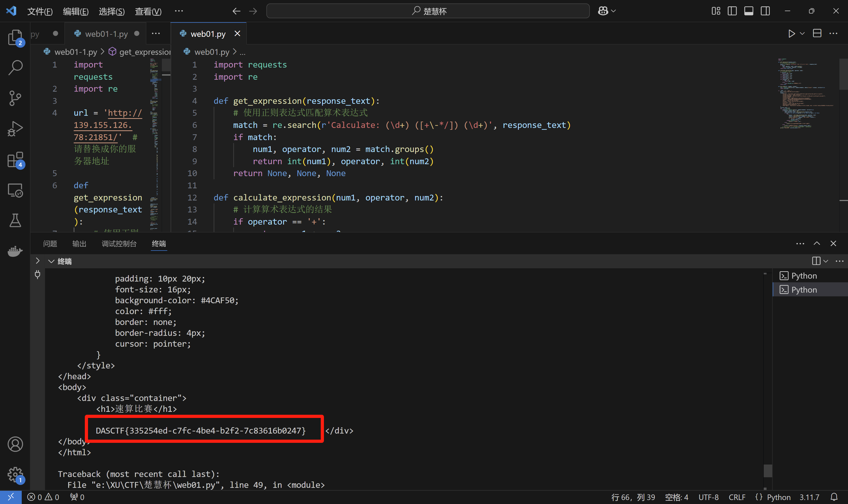Open the Run and Debug view
The image size is (848, 504).
click(x=15, y=129)
